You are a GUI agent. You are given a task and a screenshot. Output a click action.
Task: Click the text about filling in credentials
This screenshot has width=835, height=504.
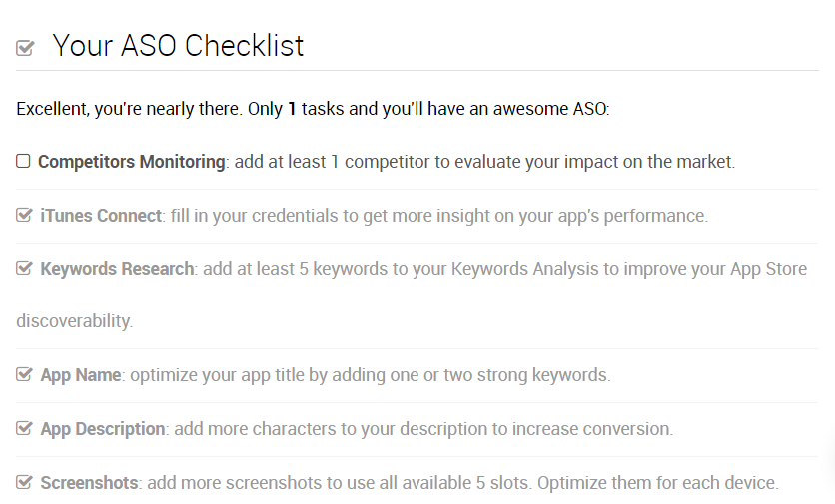coord(439,216)
